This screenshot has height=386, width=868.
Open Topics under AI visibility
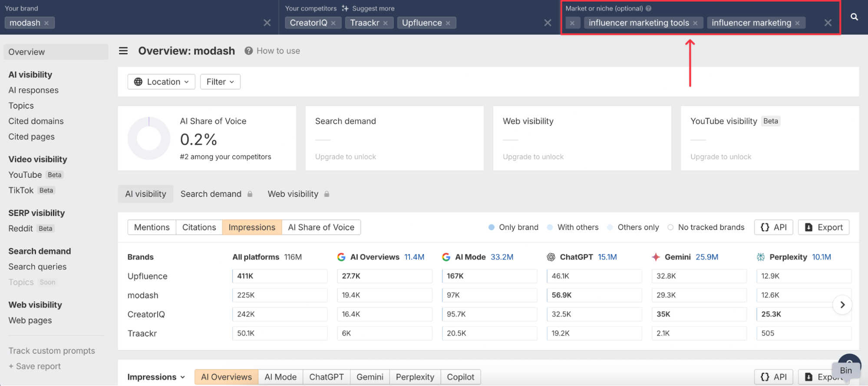pos(21,106)
